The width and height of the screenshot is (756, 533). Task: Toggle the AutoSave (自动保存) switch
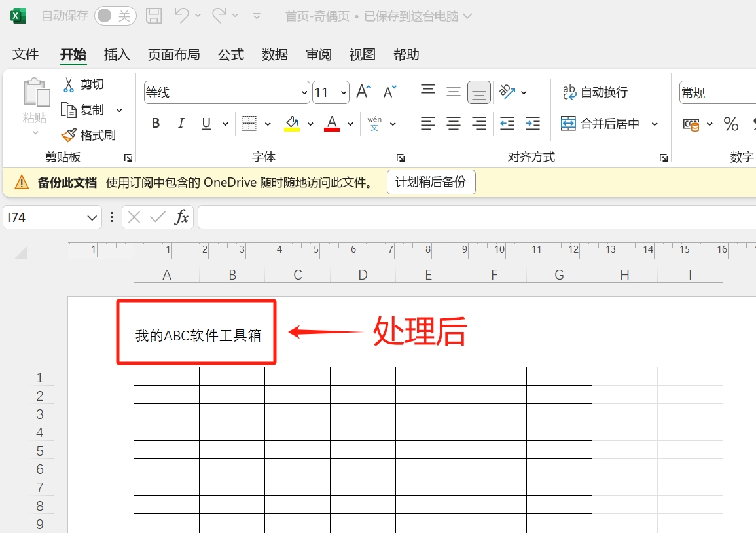coord(115,16)
